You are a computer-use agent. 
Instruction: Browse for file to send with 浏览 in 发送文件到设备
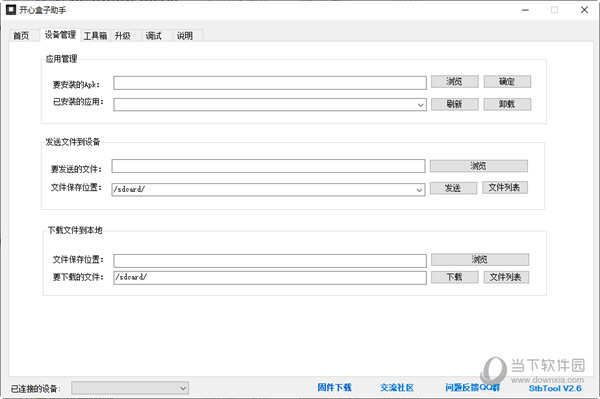(x=479, y=166)
